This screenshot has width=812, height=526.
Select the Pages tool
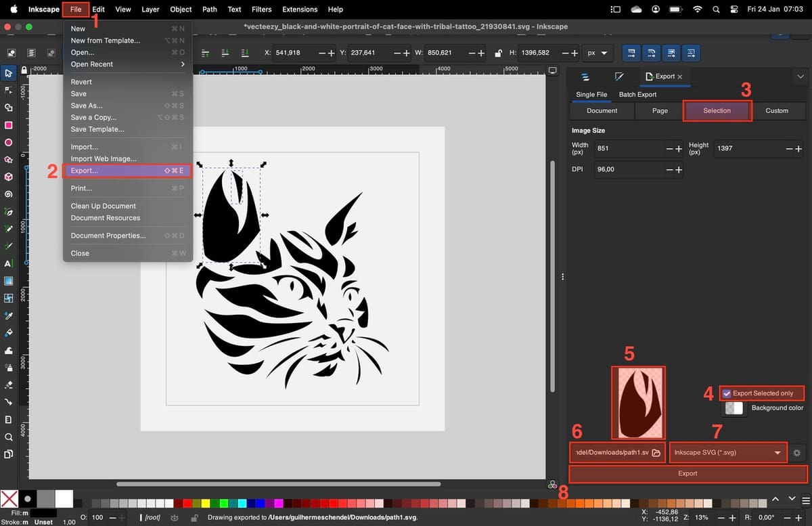8,454
